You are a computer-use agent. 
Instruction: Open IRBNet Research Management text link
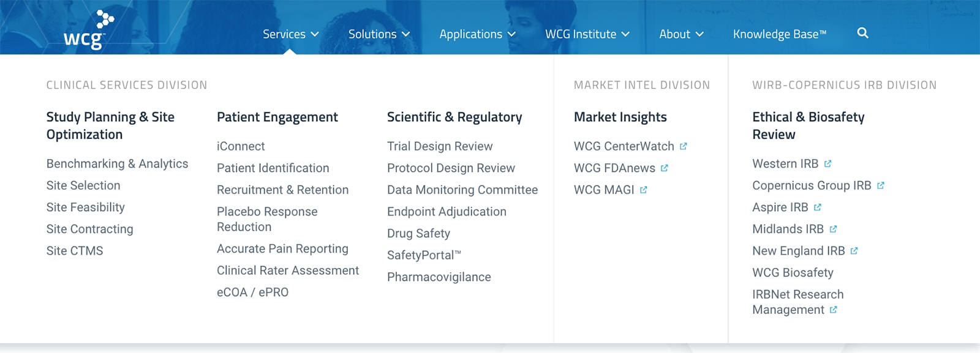coord(797,302)
